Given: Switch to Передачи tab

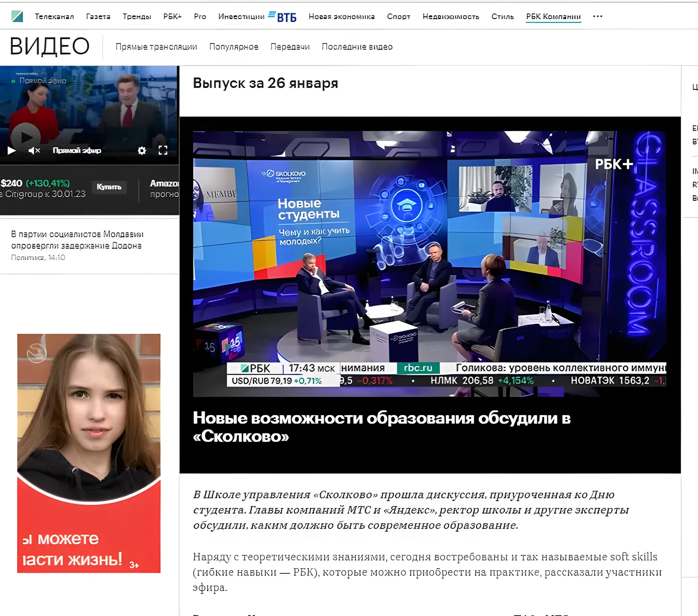Looking at the screenshot, I should pos(290,47).
